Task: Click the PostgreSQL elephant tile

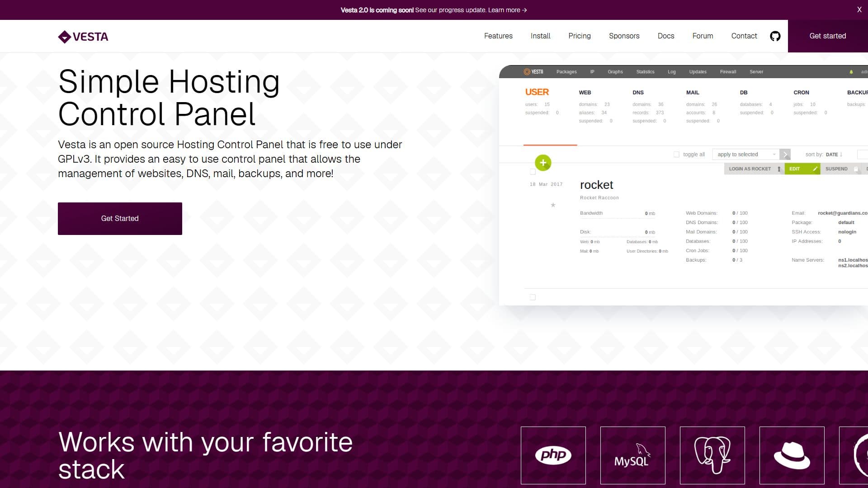Action: click(x=712, y=455)
